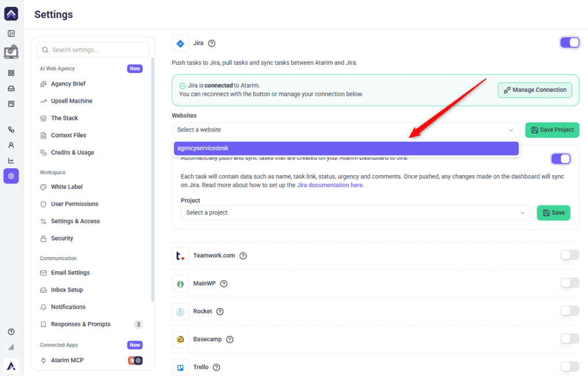Screen dimensions: 588x376
Task: Click the Manage Connection button
Action: tap(535, 90)
